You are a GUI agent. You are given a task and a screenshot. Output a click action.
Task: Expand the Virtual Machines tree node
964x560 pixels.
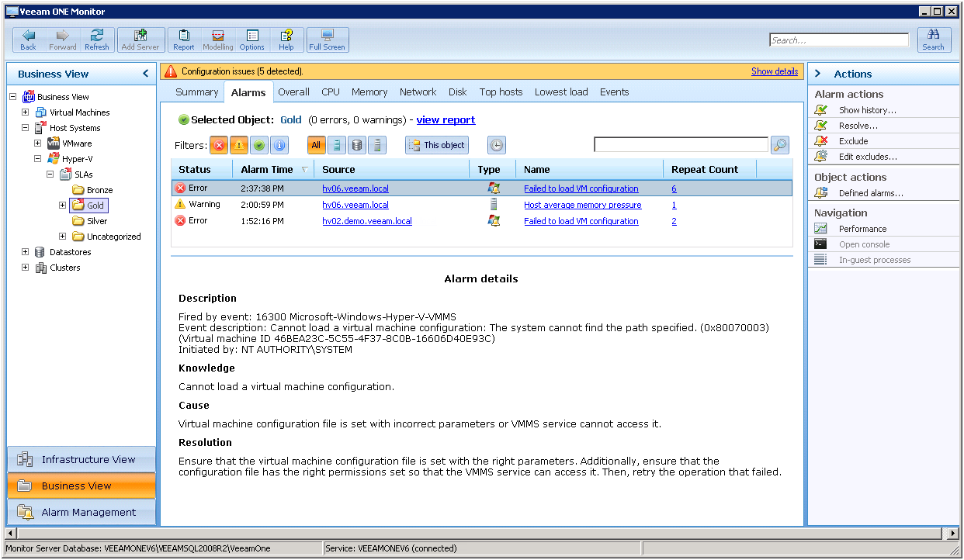(x=26, y=112)
